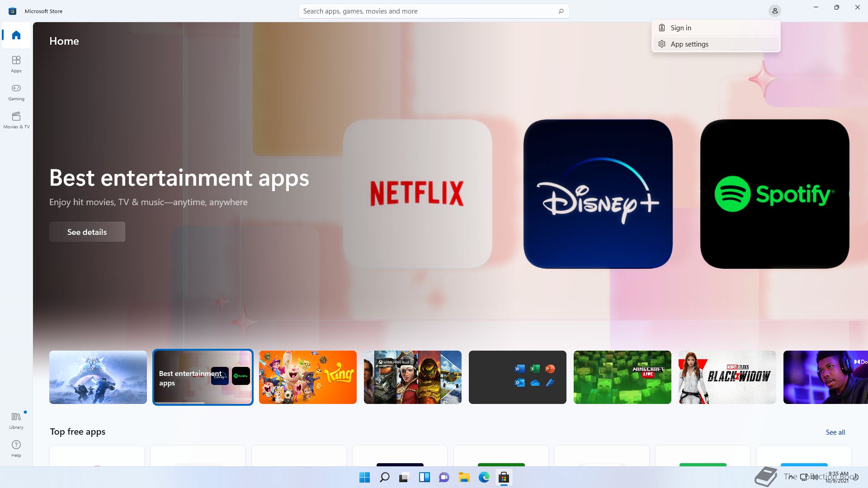Click Microsoft Store taskbar icon
This screenshot has width=868, height=488.
click(504, 478)
